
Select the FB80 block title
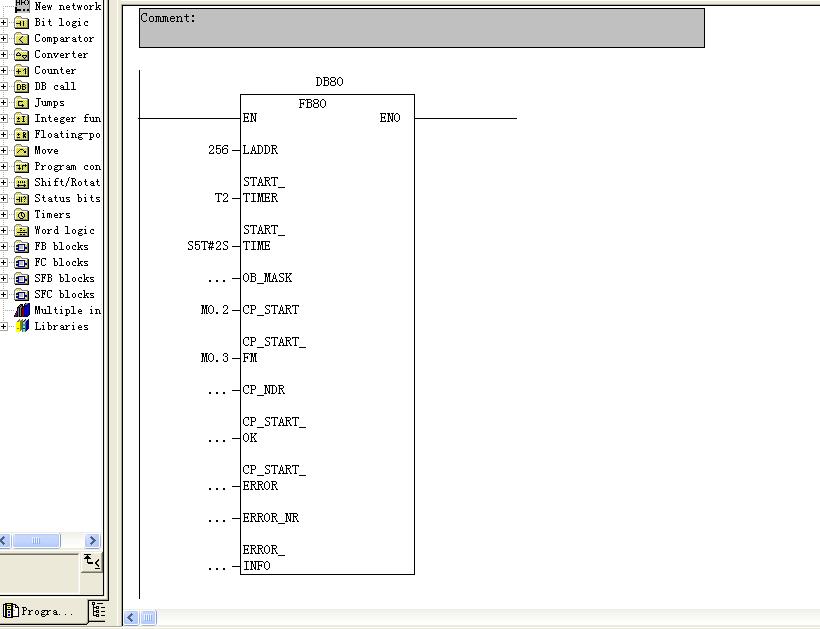(312, 104)
